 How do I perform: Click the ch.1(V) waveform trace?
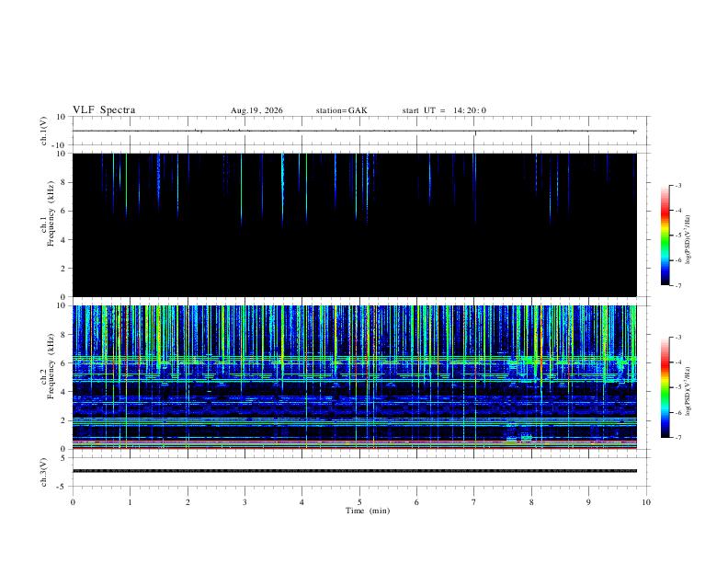pos(354,131)
